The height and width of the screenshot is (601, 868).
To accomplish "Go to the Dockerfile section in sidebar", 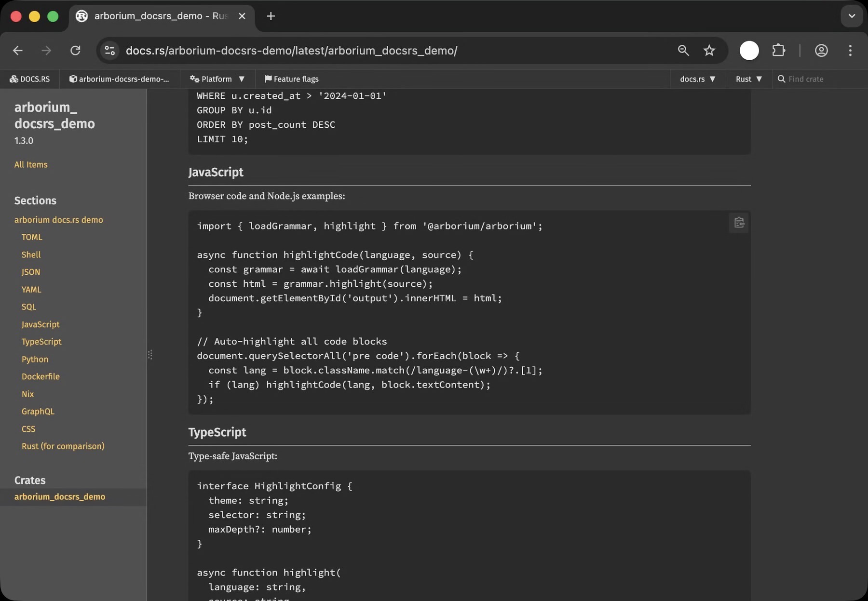I will click(x=41, y=376).
